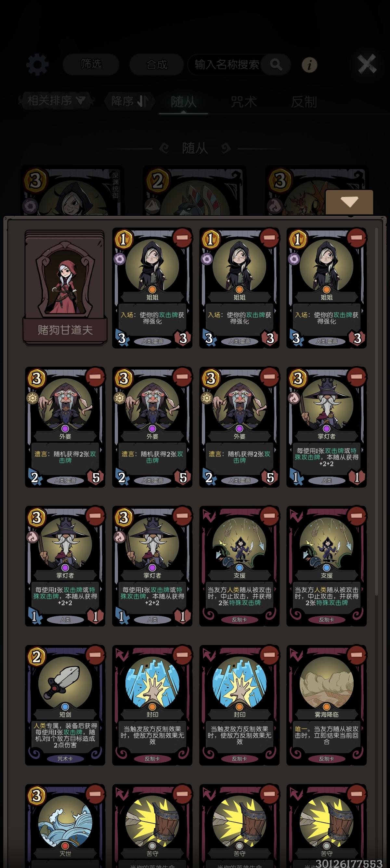
Task: Click the 合成 button
Action: [x=157, y=64]
